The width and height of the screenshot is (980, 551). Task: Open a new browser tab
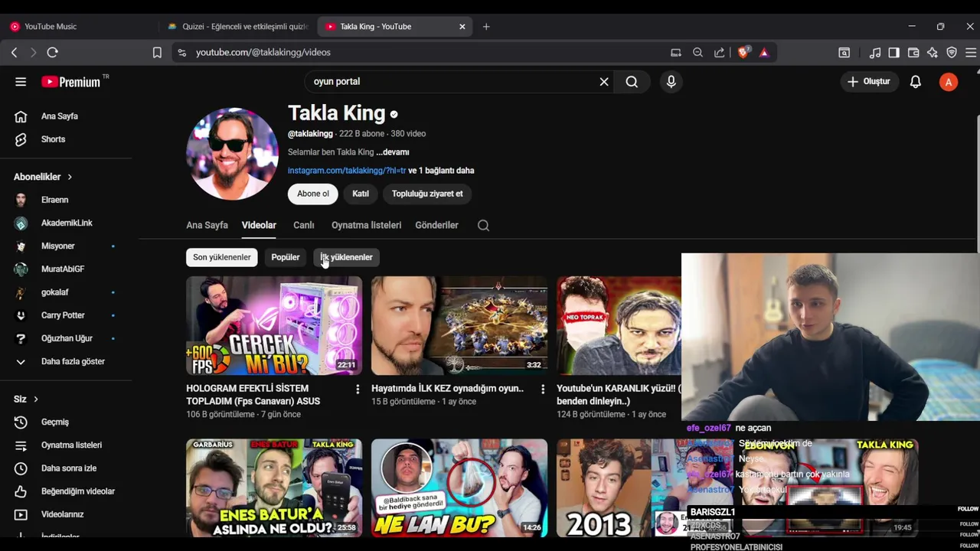tap(486, 26)
